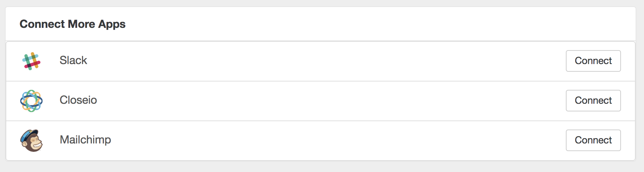Image resolution: width=644 pixels, height=172 pixels.
Task: Connect the Slack app
Action: [x=593, y=61]
